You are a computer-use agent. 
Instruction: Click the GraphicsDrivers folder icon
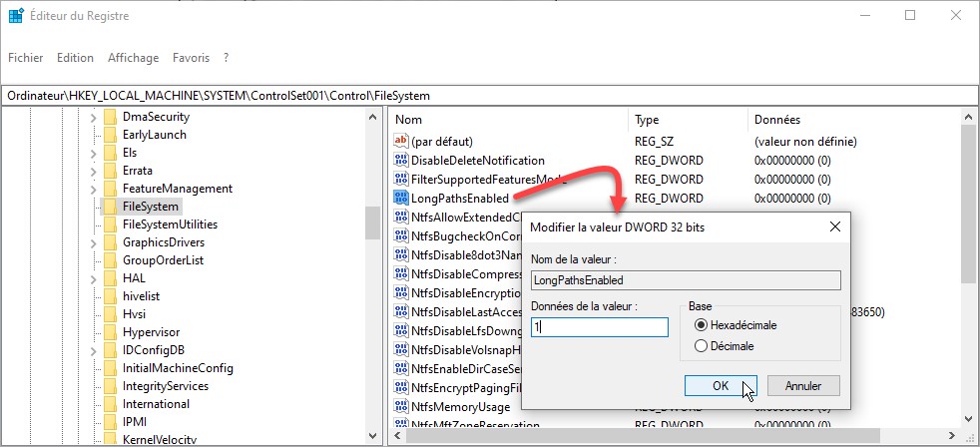click(x=110, y=242)
